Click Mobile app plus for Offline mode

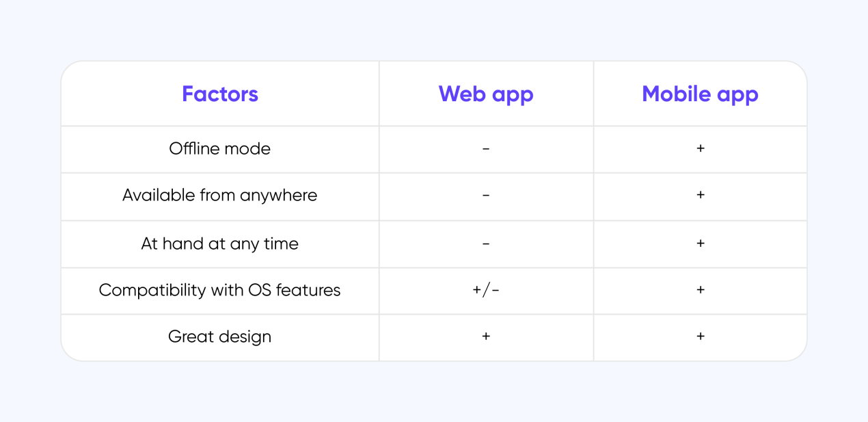(x=701, y=148)
